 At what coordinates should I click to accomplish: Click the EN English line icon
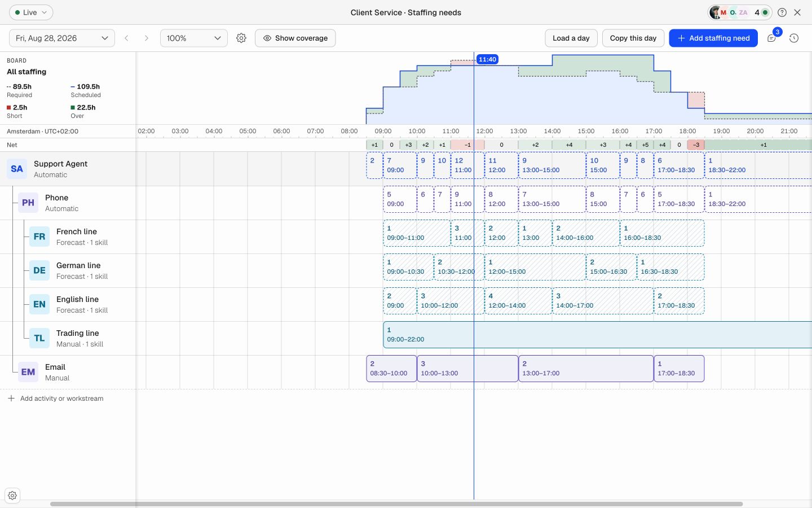tap(39, 304)
